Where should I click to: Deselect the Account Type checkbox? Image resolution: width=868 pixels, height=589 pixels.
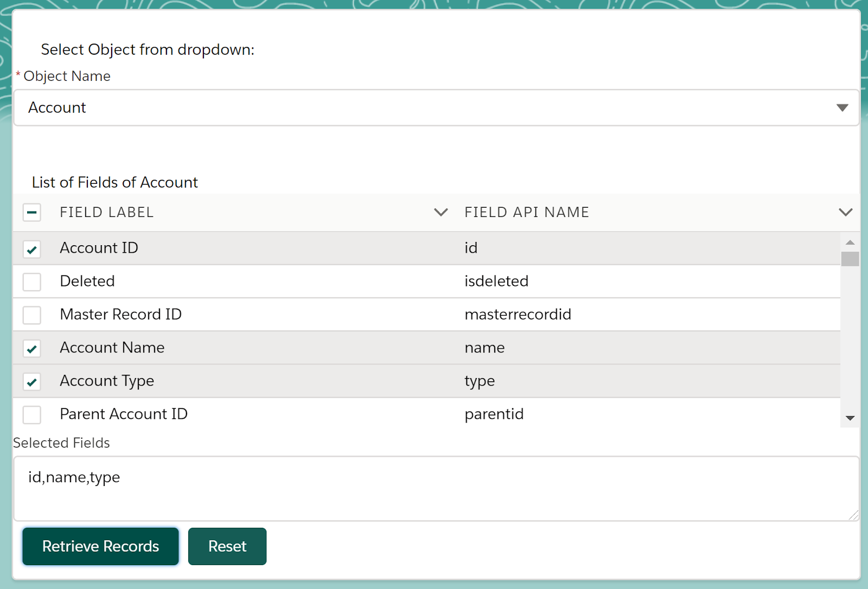coord(32,382)
